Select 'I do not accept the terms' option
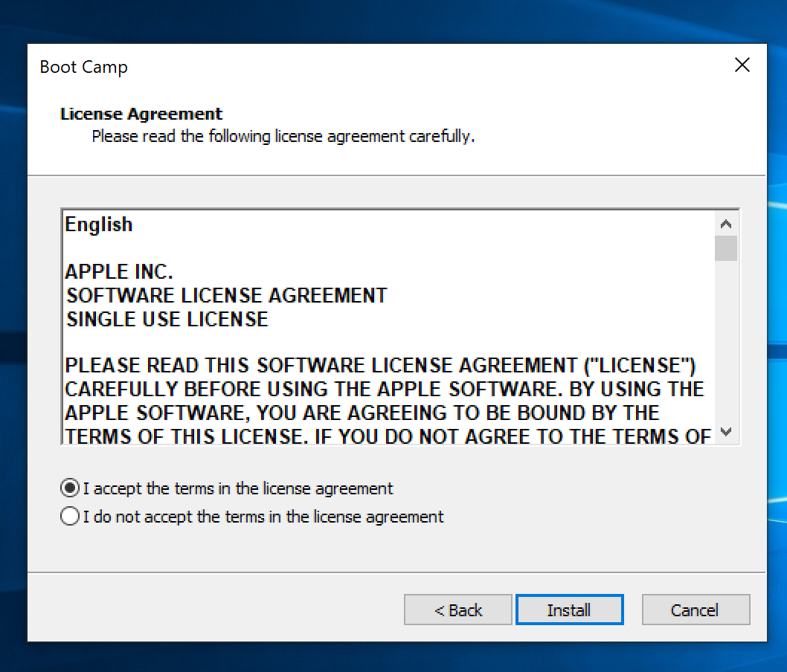The height and width of the screenshot is (672, 787). tap(70, 516)
